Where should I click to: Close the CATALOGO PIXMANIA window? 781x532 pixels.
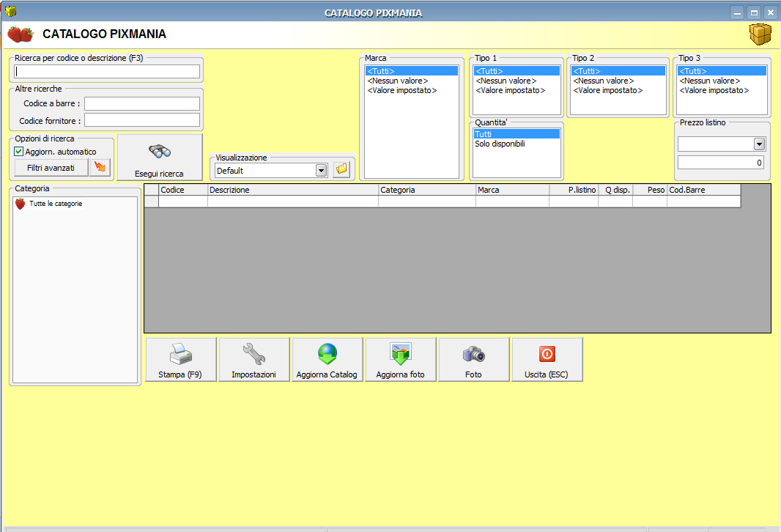coord(770,12)
